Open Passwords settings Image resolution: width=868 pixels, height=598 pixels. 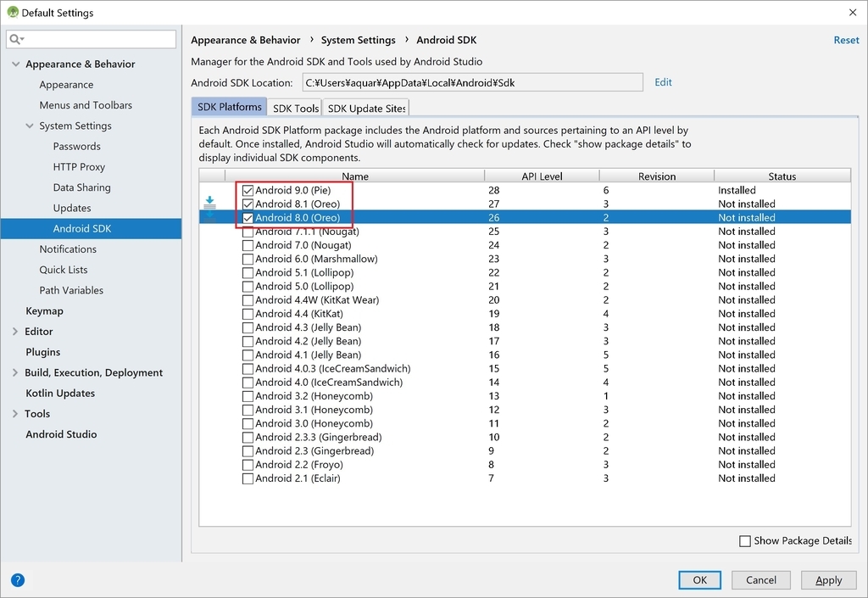(77, 146)
